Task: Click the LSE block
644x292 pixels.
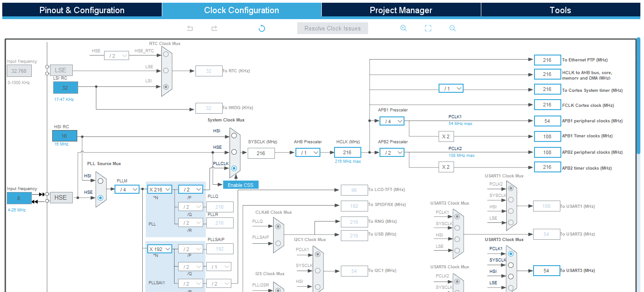Action: 61,70
